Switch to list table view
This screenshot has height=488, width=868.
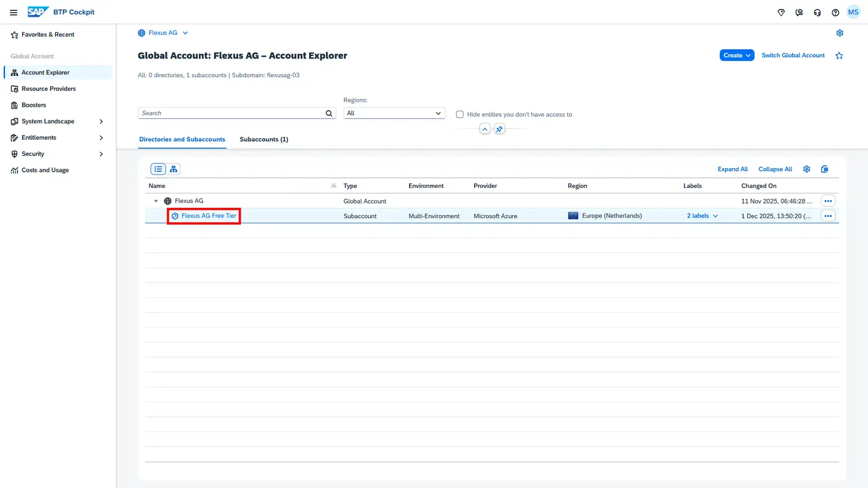[x=158, y=169]
